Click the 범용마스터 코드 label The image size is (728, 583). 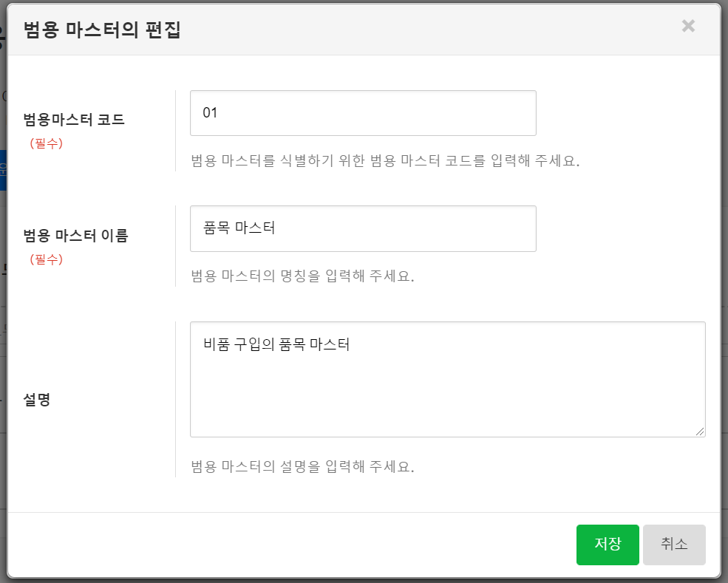pyautogui.click(x=74, y=120)
